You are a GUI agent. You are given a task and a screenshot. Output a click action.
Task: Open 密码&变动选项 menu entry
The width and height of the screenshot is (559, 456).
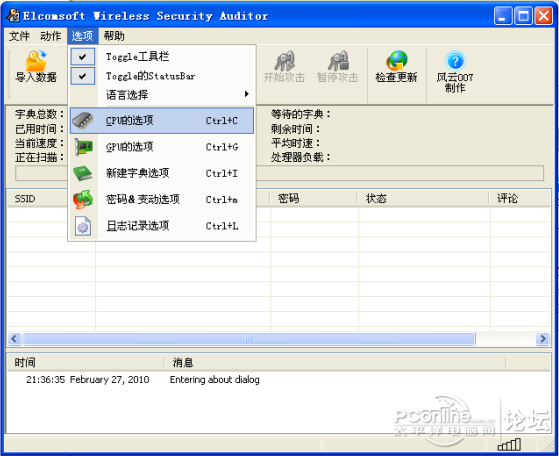[x=162, y=199]
